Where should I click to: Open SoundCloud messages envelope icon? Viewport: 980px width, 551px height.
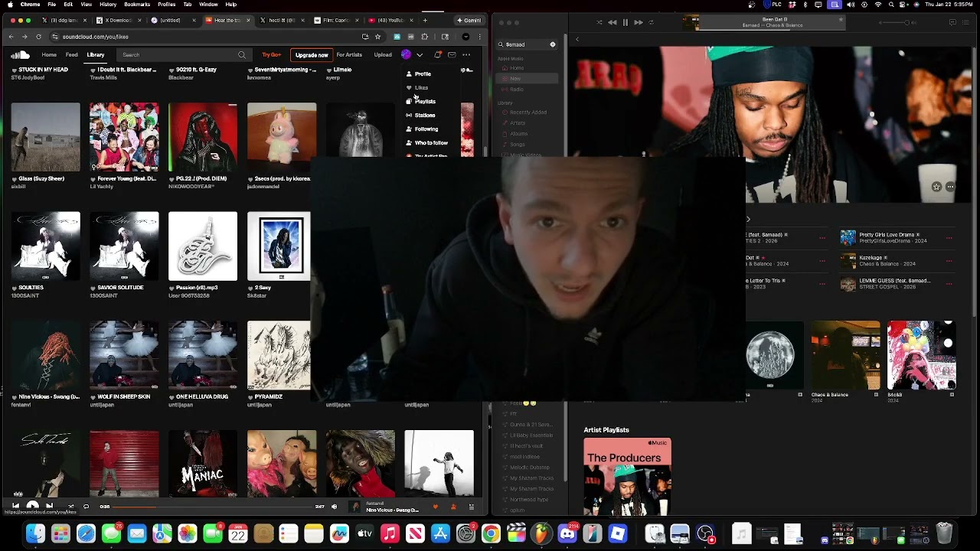[x=452, y=55]
